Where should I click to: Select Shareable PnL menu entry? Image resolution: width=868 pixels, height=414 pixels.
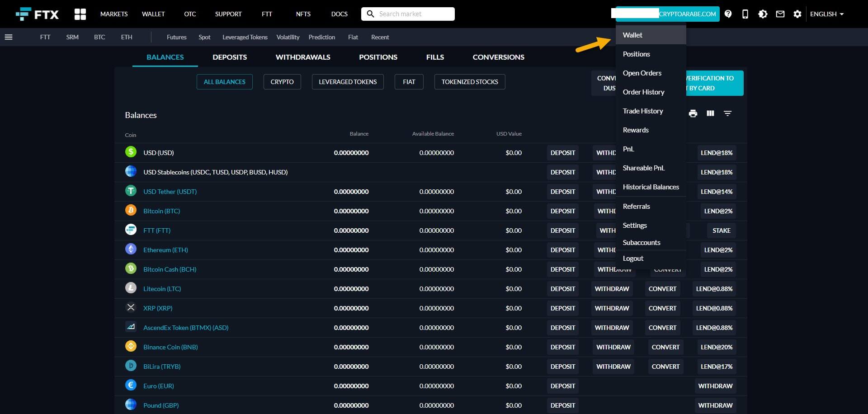651,168
